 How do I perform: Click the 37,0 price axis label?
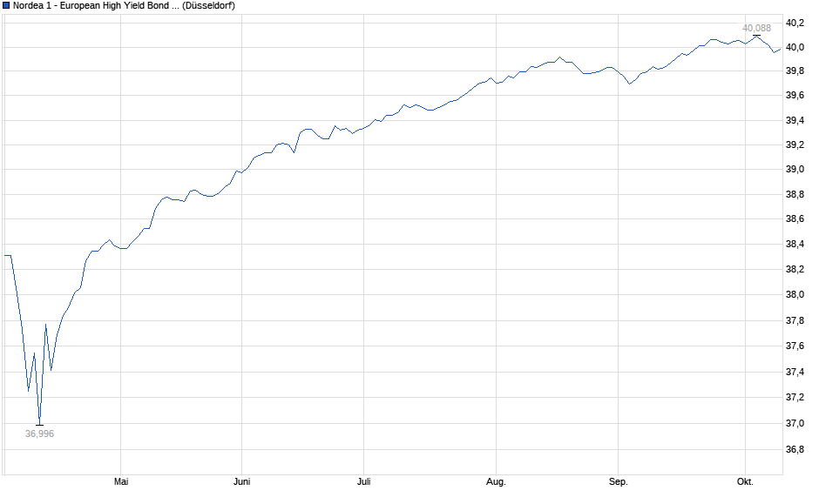pos(795,423)
